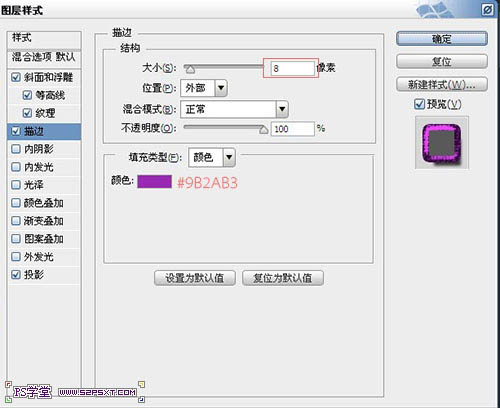Click the style preview thumbnail
The image size is (500, 408).
click(442, 143)
